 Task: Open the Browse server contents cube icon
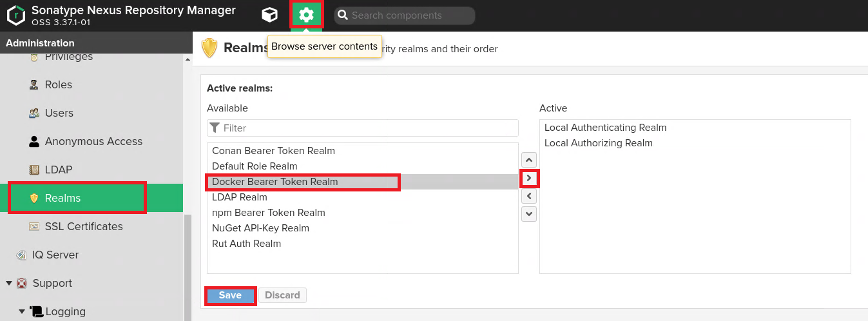click(269, 15)
